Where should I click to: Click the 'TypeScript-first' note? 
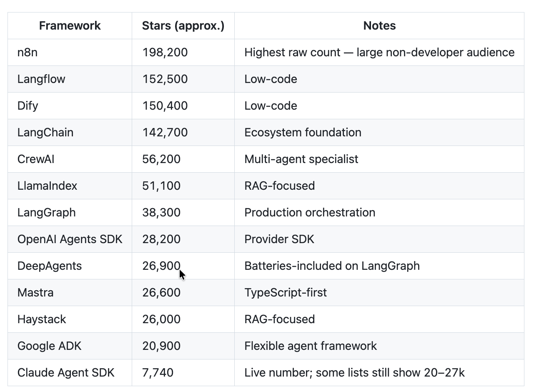286,293
